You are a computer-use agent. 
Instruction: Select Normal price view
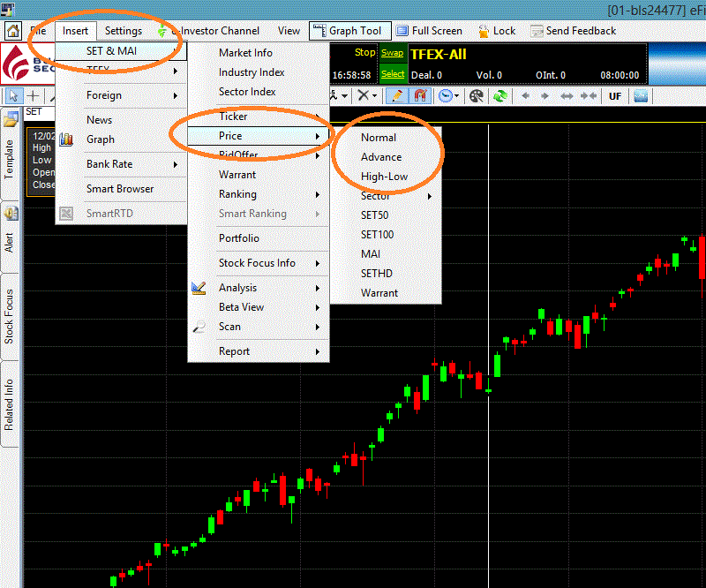pos(379,138)
